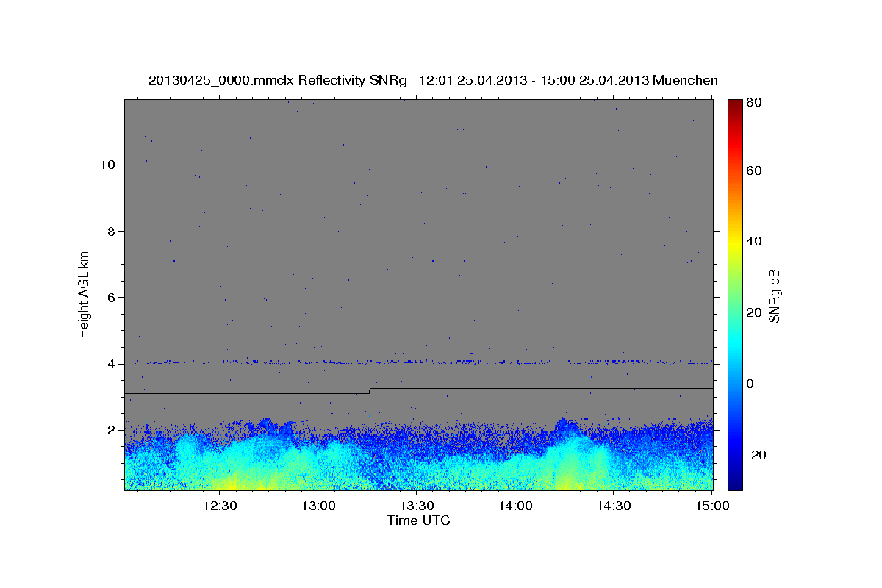This screenshot has width=882, height=588.
Task: Click the colorbar value -20
Action: [x=756, y=455]
